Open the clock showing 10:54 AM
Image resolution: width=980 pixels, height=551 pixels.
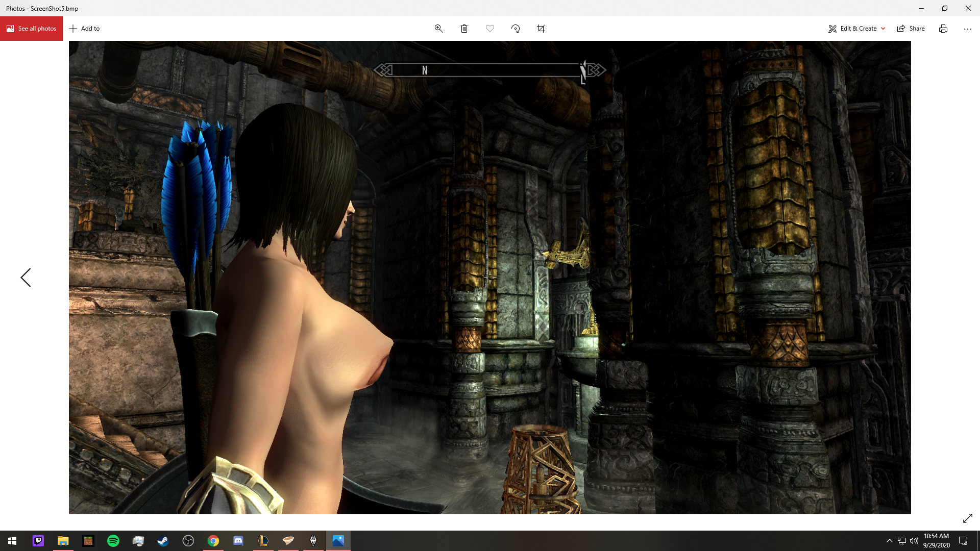tap(937, 541)
